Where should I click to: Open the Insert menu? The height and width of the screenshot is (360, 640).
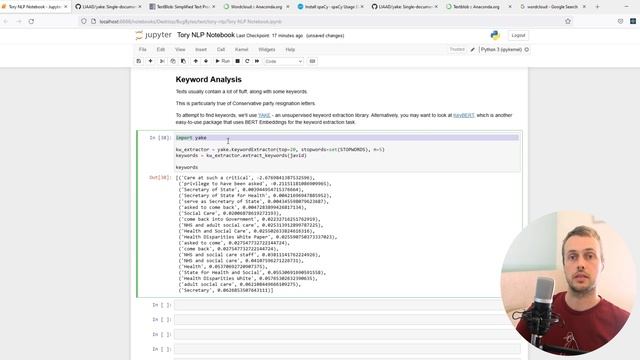(201, 49)
